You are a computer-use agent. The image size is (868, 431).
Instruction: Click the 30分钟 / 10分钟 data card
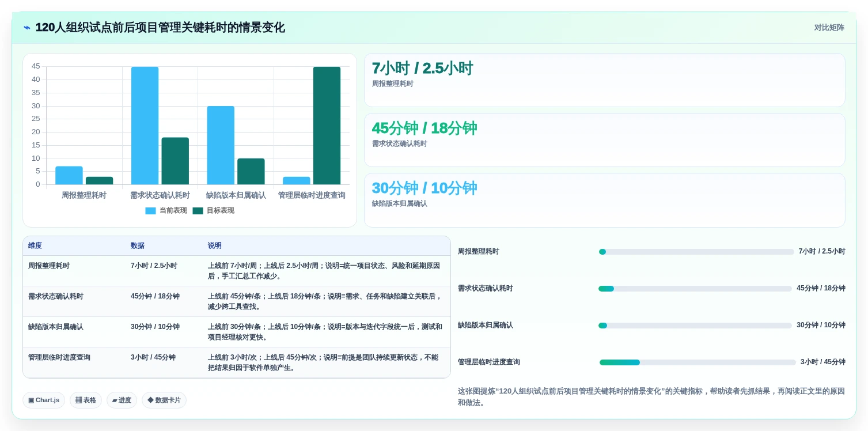click(x=605, y=200)
